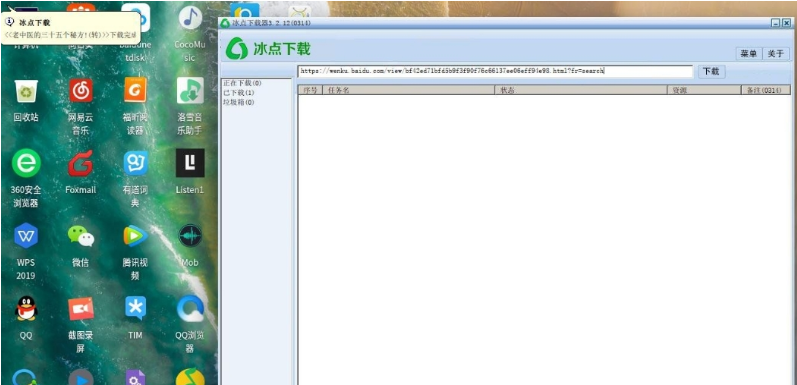797x385 pixels.
Task: Sort by the 任务名 column header
Action: 408,90
